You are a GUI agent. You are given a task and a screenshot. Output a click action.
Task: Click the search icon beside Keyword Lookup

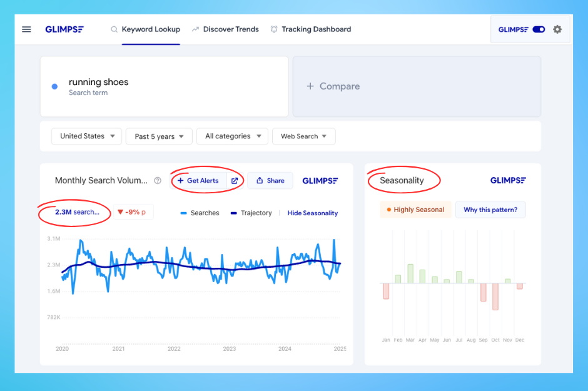pos(114,29)
